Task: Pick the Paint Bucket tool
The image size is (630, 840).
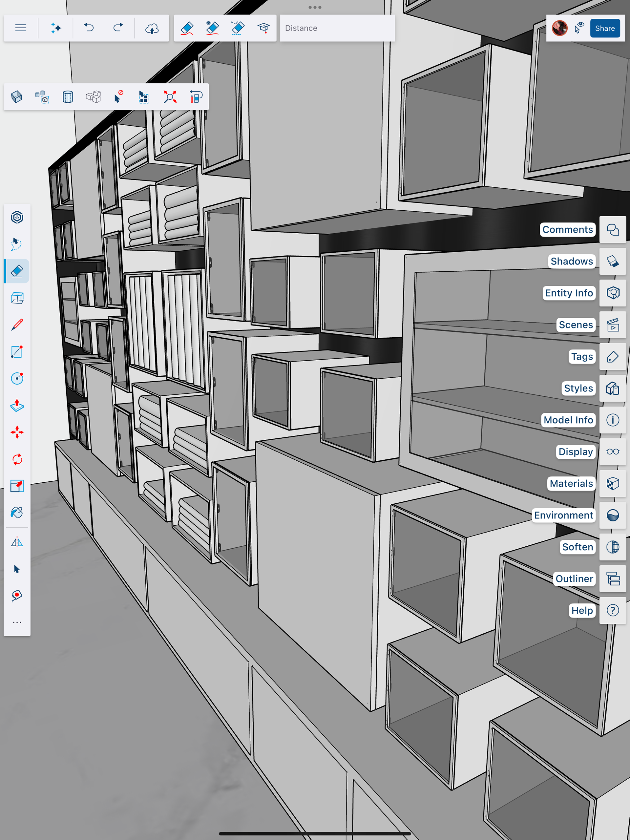Action: tap(17, 513)
